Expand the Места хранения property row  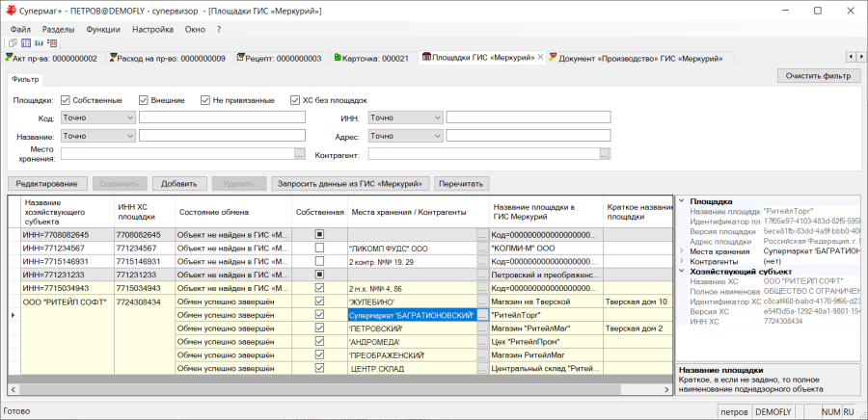(682, 251)
